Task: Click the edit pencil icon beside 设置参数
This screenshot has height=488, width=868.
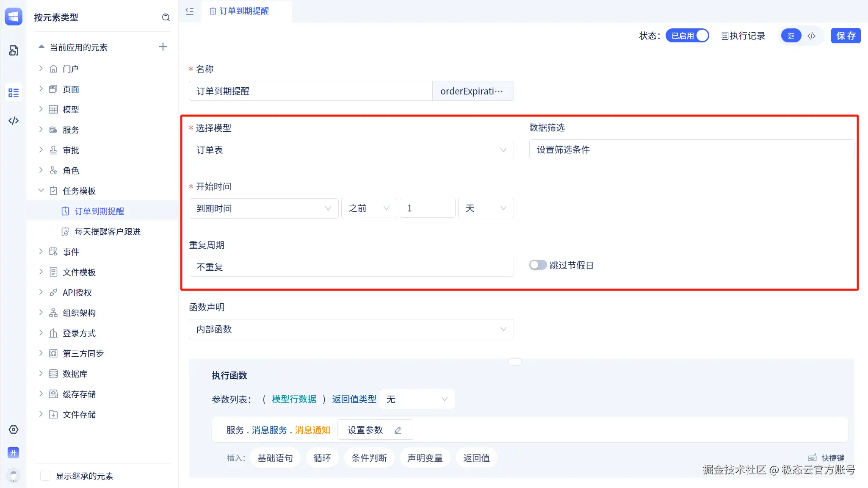Action: (398, 430)
